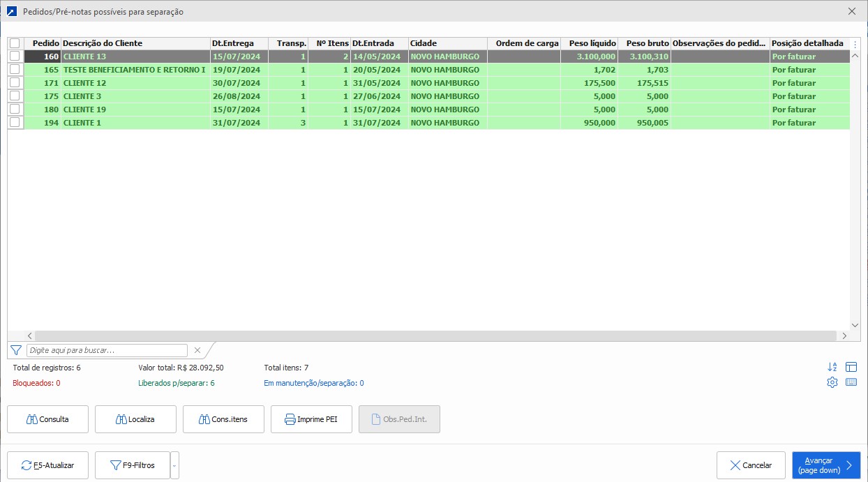This screenshot has height=482, width=868.
Task: Open the grid layout icon
Action: point(851,367)
